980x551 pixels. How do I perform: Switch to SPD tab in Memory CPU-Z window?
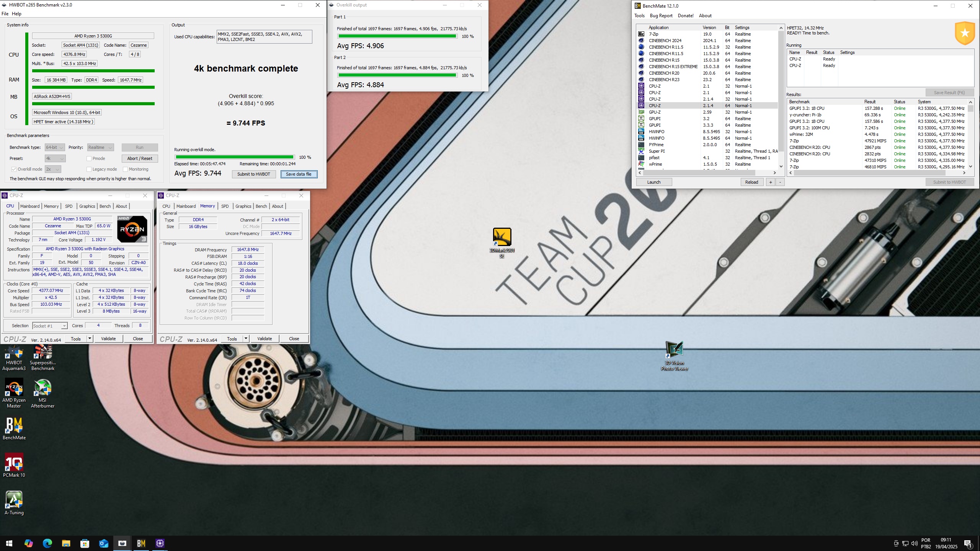click(225, 206)
